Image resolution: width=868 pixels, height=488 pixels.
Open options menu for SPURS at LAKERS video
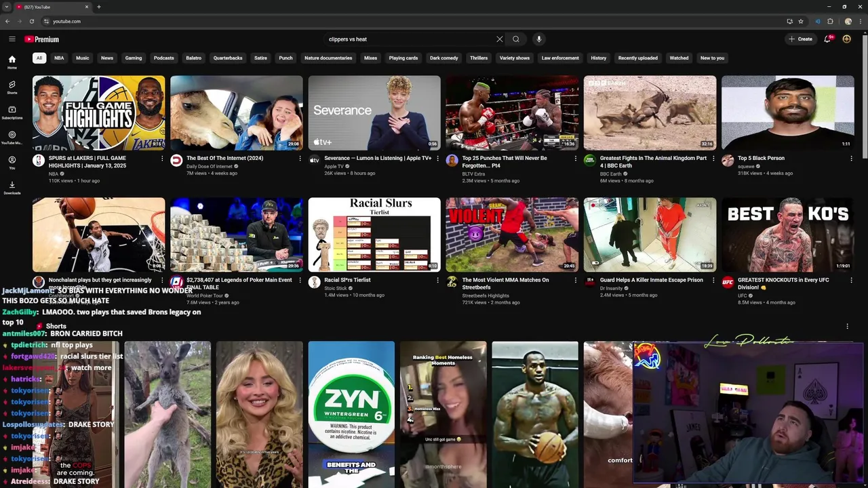(162, 159)
